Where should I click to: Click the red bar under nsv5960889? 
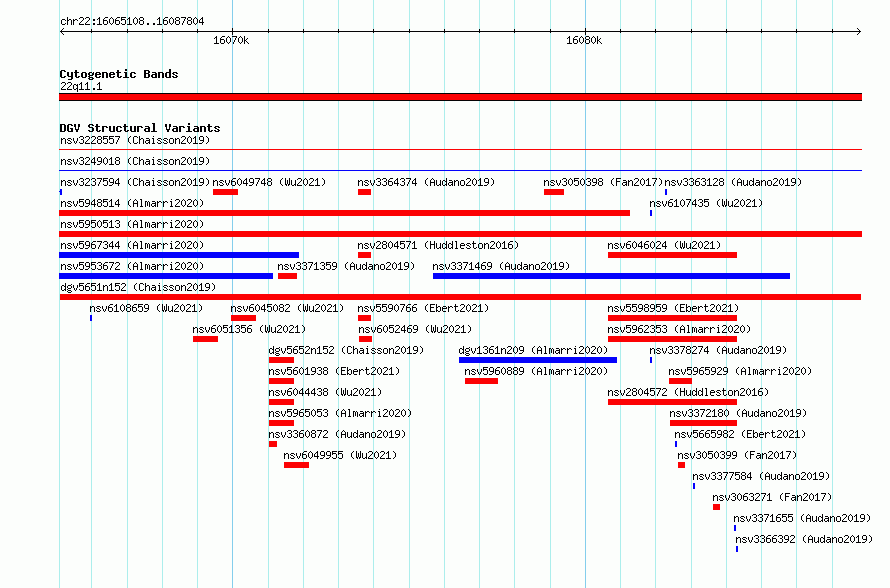pos(481,381)
